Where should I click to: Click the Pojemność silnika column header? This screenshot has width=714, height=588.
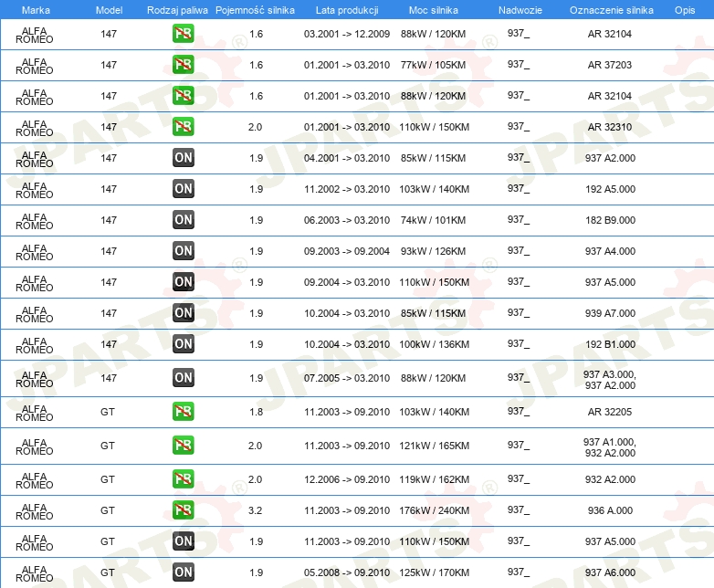[x=255, y=10]
